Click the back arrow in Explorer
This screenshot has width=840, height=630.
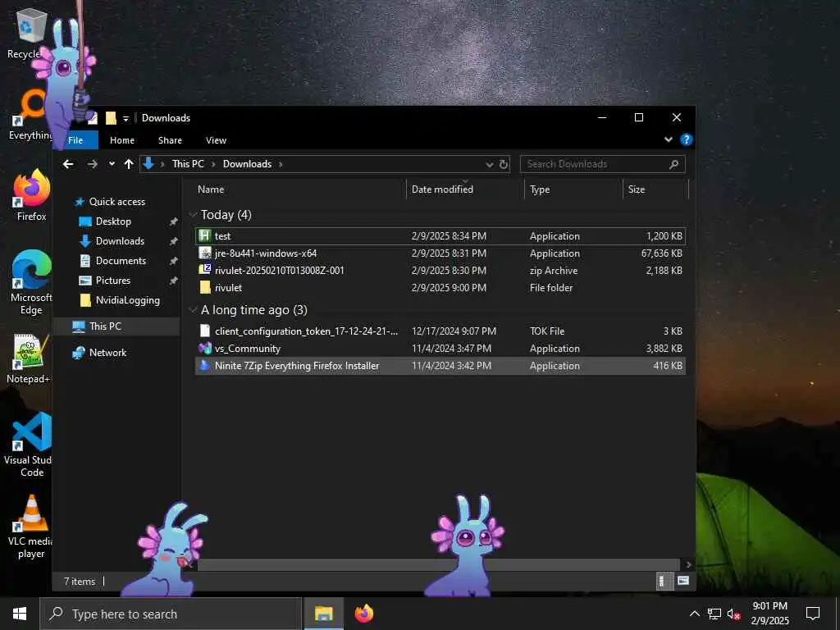(68, 164)
